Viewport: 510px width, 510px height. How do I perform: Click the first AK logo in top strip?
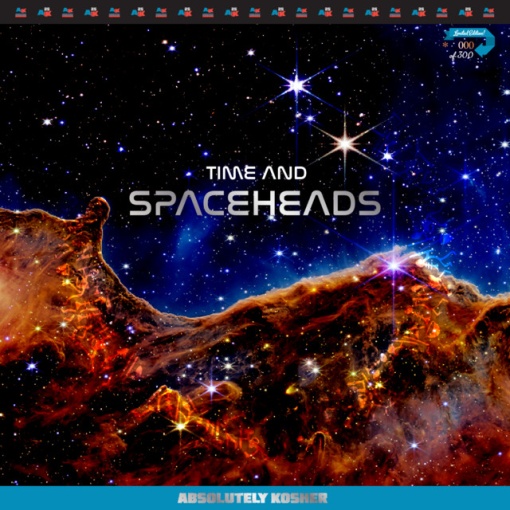[x=21, y=12]
